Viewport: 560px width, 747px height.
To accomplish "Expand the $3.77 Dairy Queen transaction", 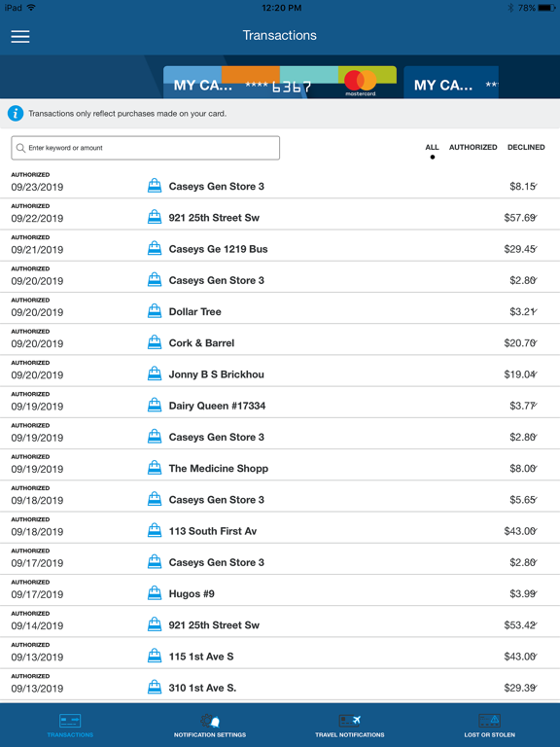I will 280,403.
